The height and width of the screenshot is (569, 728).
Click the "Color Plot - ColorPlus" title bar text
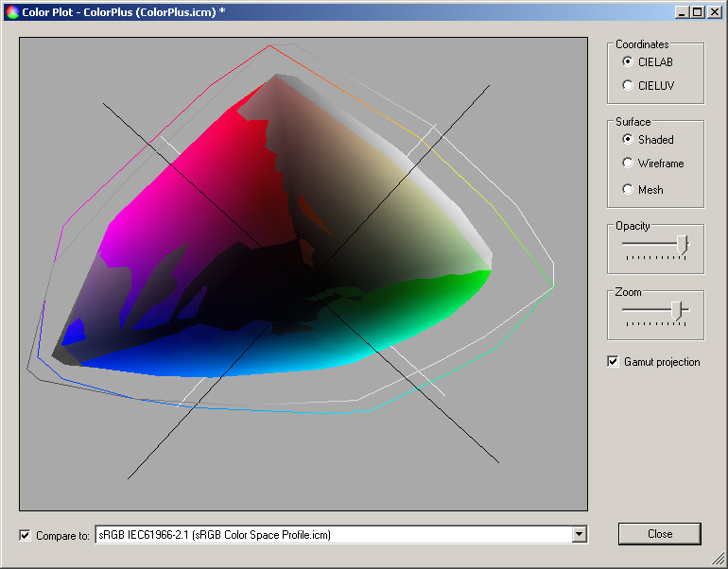(x=124, y=12)
